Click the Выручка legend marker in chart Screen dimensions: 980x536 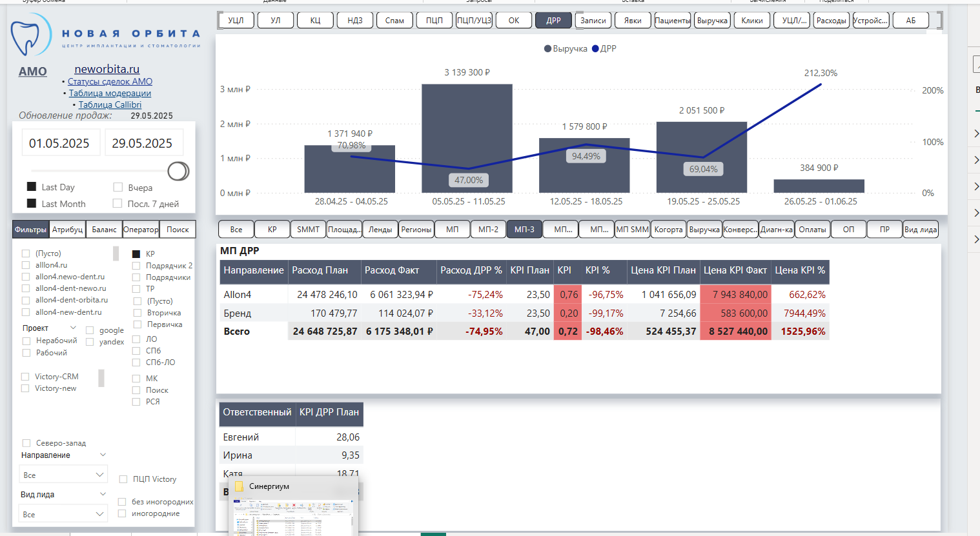click(548, 48)
